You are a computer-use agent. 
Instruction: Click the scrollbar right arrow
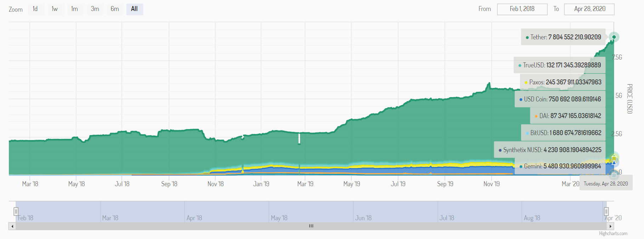tap(611, 226)
